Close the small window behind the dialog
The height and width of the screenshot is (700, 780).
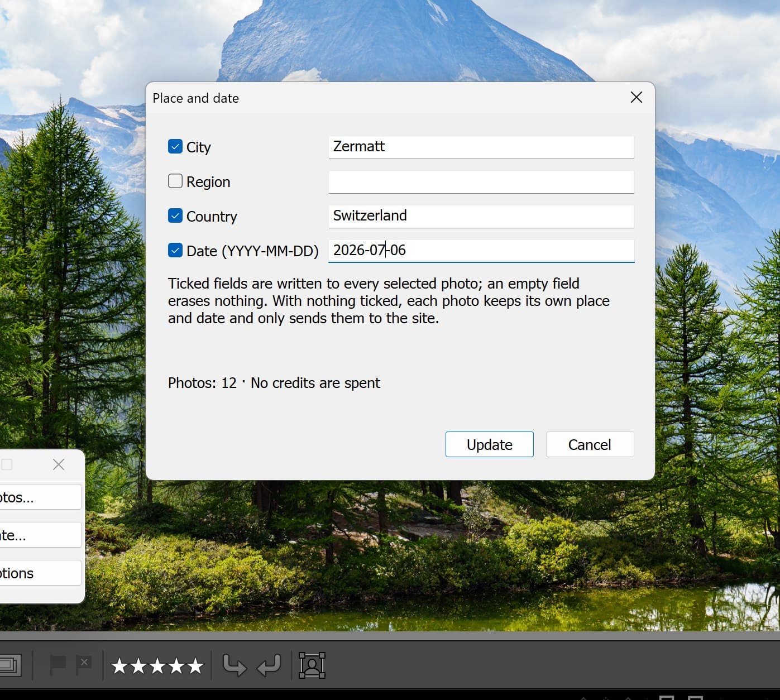[x=59, y=464]
